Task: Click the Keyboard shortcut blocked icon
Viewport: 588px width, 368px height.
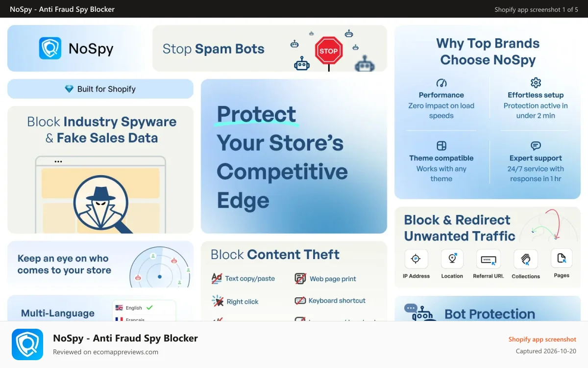Action: click(300, 301)
